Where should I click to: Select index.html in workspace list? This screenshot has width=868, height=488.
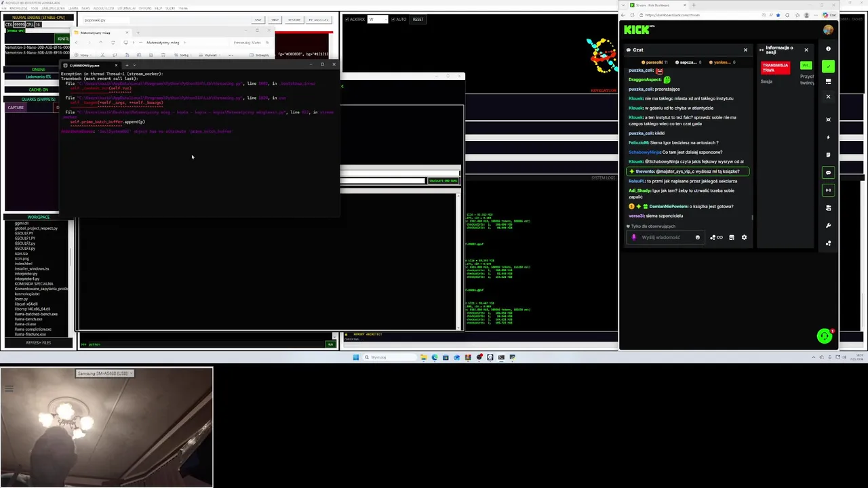(x=23, y=264)
